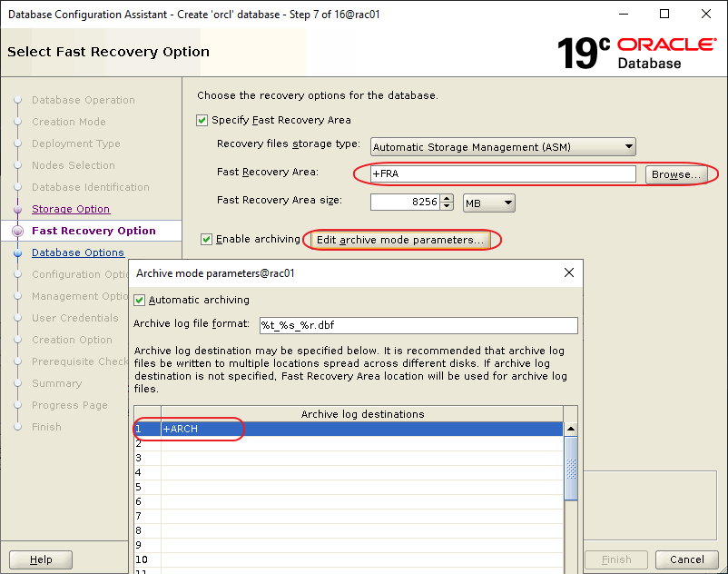This screenshot has height=574, width=728.
Task: Click Storage Option step bullet in sidebar
Action: 17,210
